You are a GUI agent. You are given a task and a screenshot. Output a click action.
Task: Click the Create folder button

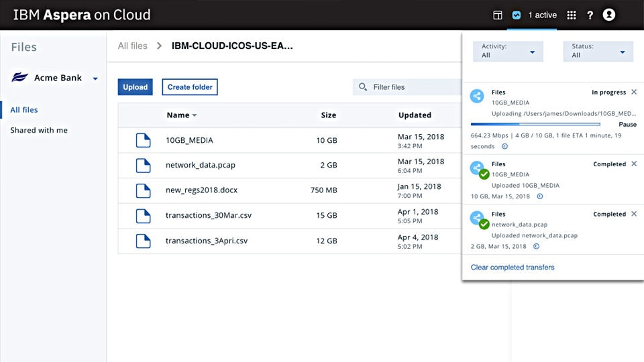pyautogui.click(x=190, y=87)
